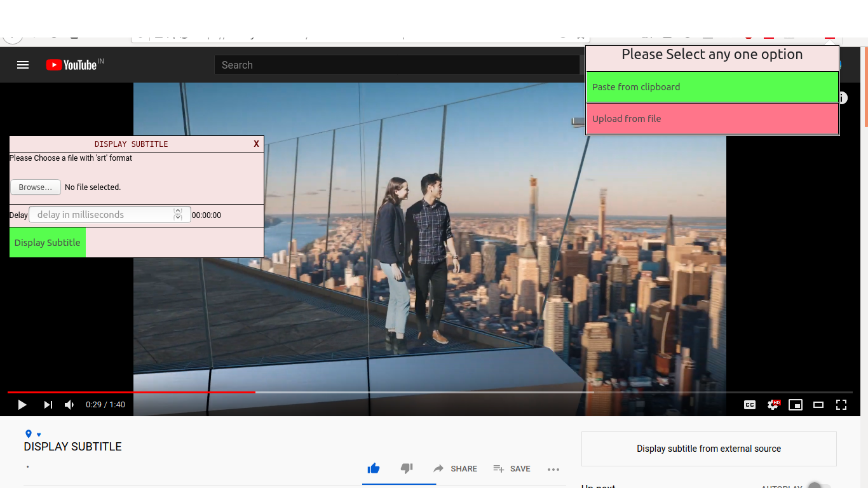868x488 pixels.
Task: Increase delay with the up stepper arrow
Action: tap(178, 211)
